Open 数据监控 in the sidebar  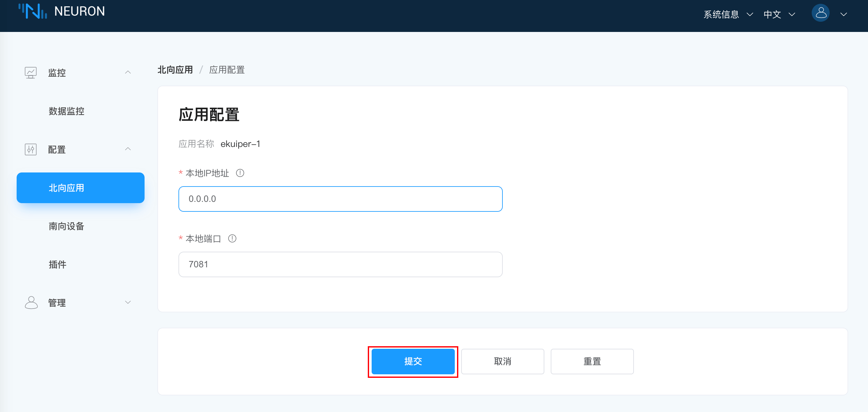click(x=67, y=111)
